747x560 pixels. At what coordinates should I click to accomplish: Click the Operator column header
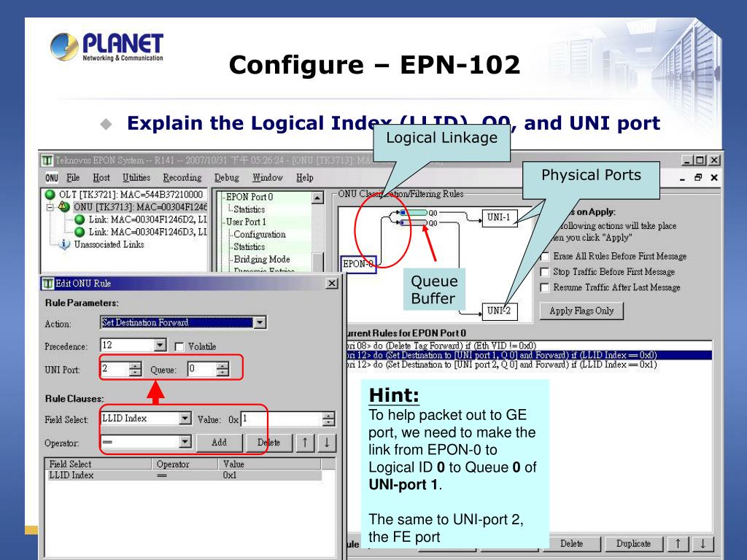[x=185, y=464]
